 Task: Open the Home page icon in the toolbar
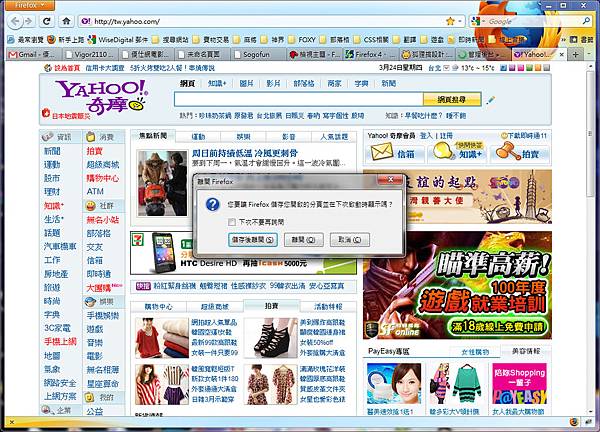click(x=66, y=21)
